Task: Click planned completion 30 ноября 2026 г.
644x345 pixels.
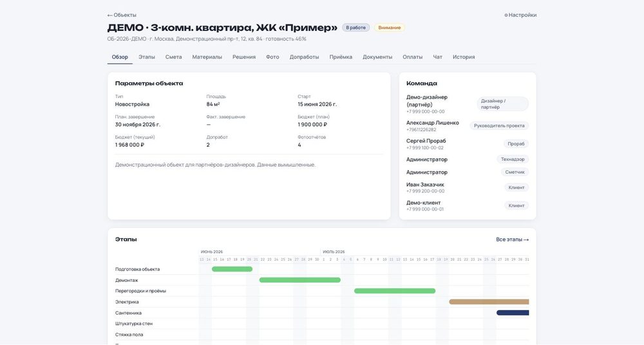Action: 138,124
